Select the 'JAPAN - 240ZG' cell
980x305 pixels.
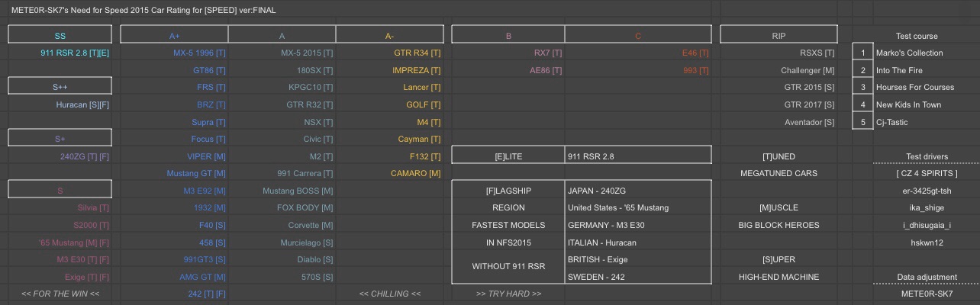tap(638, 191)
